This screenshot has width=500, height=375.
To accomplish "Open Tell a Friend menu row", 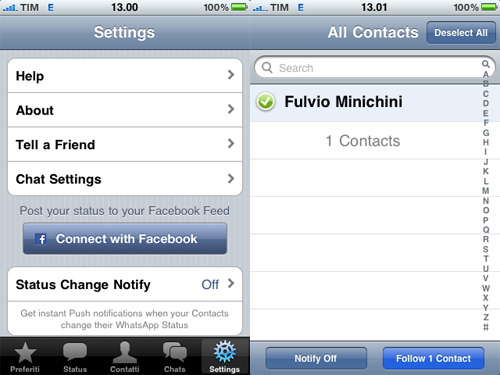I will point(125,144).
